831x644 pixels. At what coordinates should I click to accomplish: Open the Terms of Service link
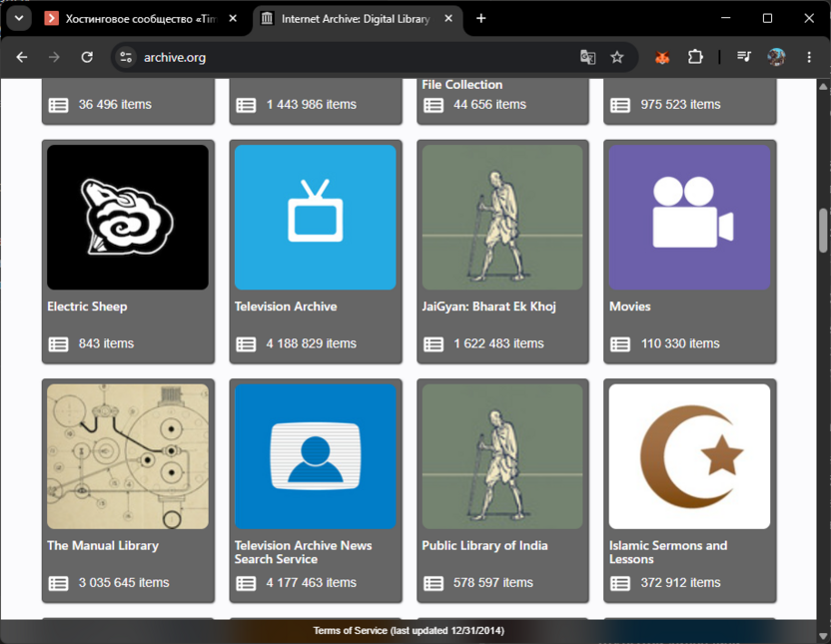click(x=409, y=631)
